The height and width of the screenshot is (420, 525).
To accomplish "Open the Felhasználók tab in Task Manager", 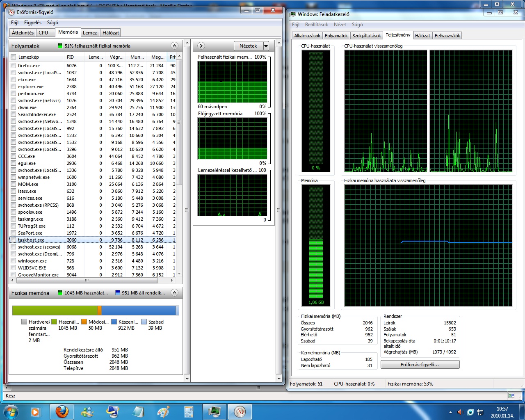I will [447, 36].
